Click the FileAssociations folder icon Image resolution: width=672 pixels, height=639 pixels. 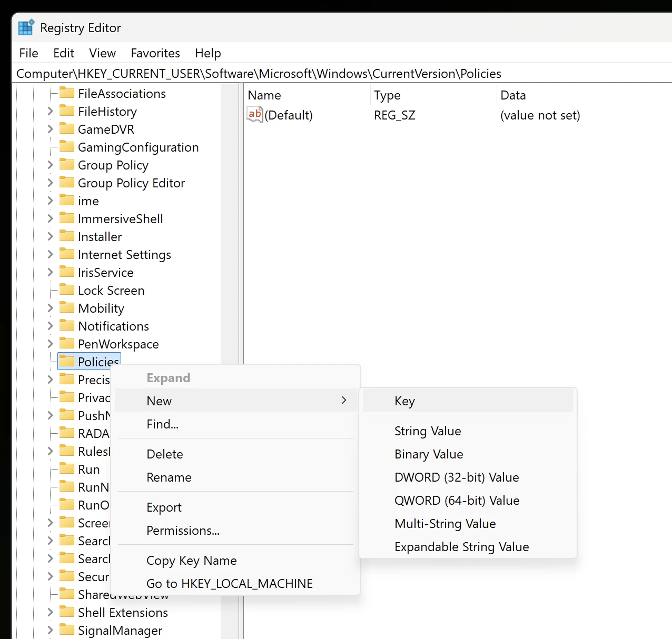coord(67,93)
